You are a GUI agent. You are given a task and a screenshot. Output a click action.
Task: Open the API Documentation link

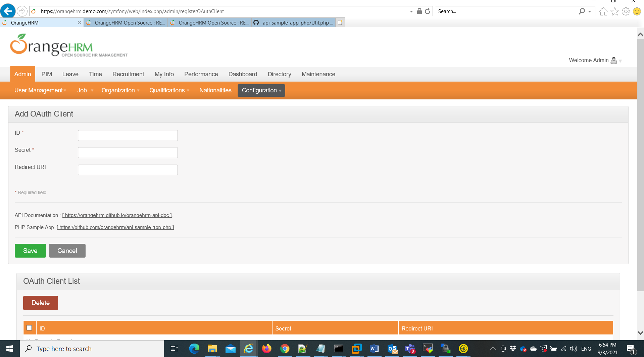[117, 215]
